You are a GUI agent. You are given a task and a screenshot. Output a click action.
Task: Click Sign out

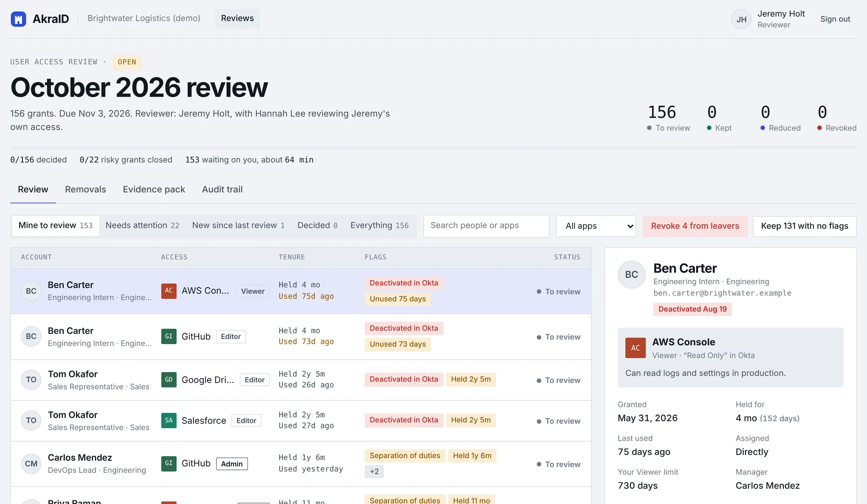click(x=835, y=19)
